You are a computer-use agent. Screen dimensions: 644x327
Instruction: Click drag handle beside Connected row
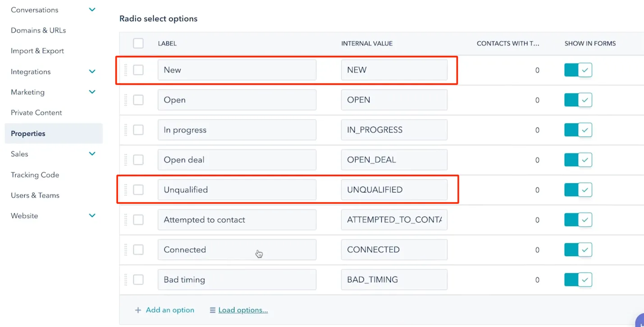tap(126, 249)
